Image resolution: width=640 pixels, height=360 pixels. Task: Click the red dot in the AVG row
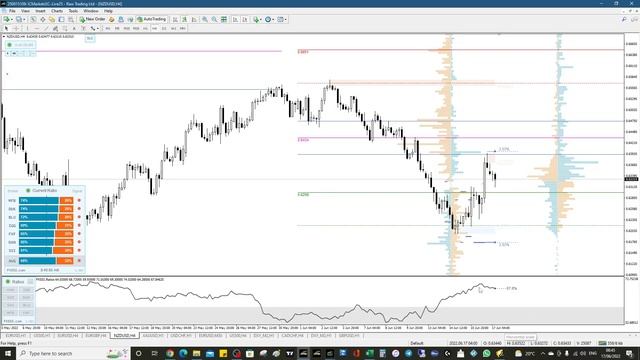(79, 260)
